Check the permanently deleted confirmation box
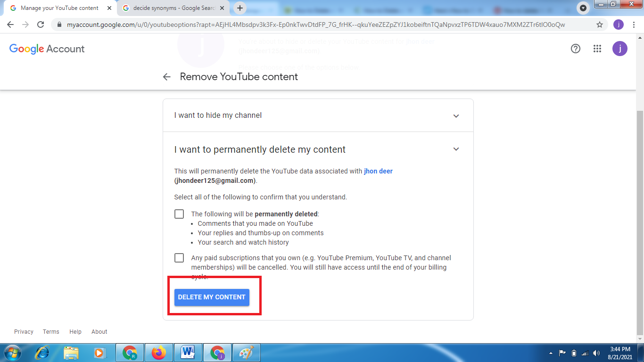644x362 pixels. 179,214
